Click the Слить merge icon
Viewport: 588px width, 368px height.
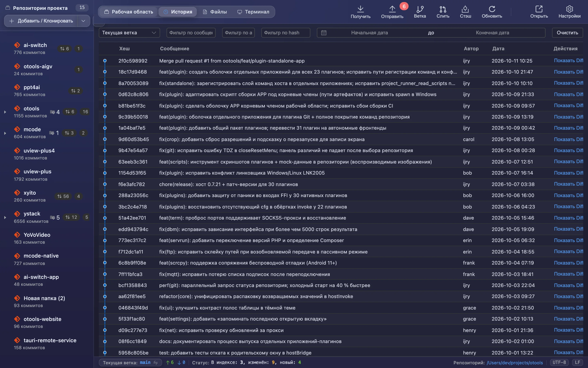[x=443, y=9]
